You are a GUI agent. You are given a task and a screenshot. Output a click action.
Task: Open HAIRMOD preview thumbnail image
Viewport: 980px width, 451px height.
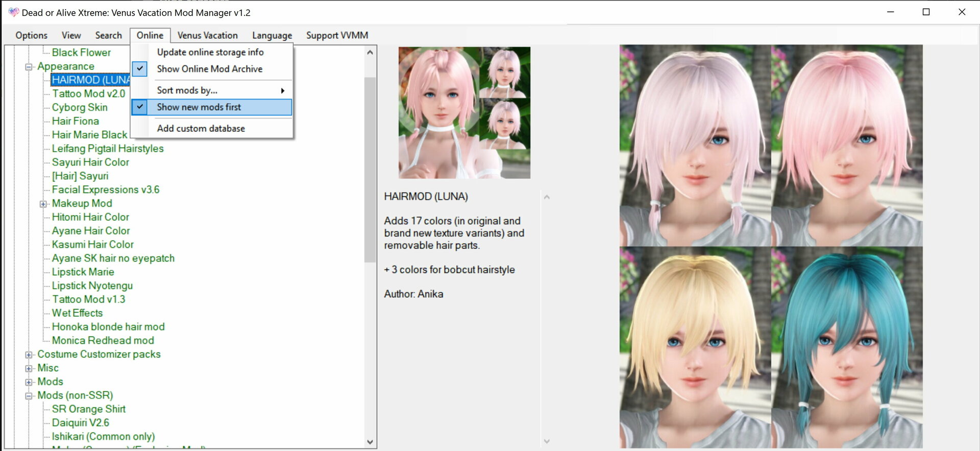click(x=464, y=113)
